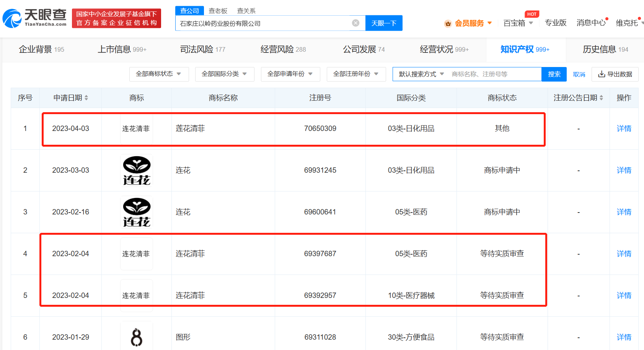The height and width of the screenshot is (350, 644).
Task: Click the 其他 status cell
Action: pos(502,129)
